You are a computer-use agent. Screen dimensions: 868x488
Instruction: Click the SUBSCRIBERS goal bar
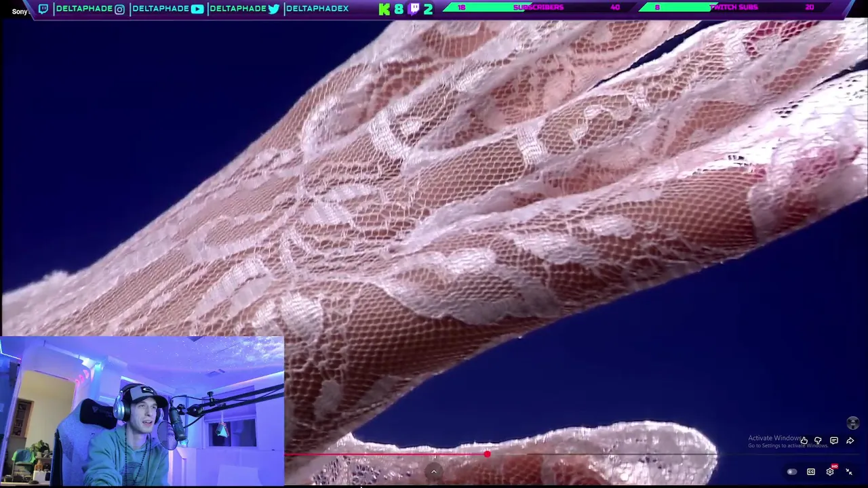point(538,7)
